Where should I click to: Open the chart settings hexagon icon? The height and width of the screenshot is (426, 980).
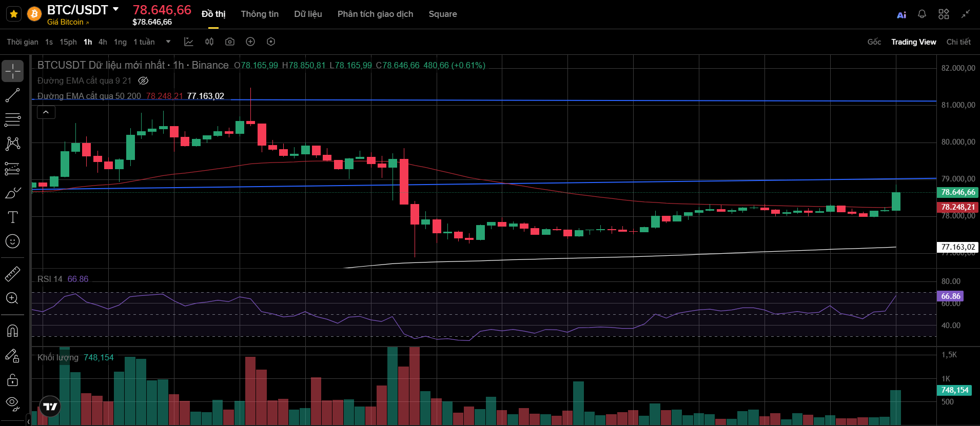[x=271, y=42]
